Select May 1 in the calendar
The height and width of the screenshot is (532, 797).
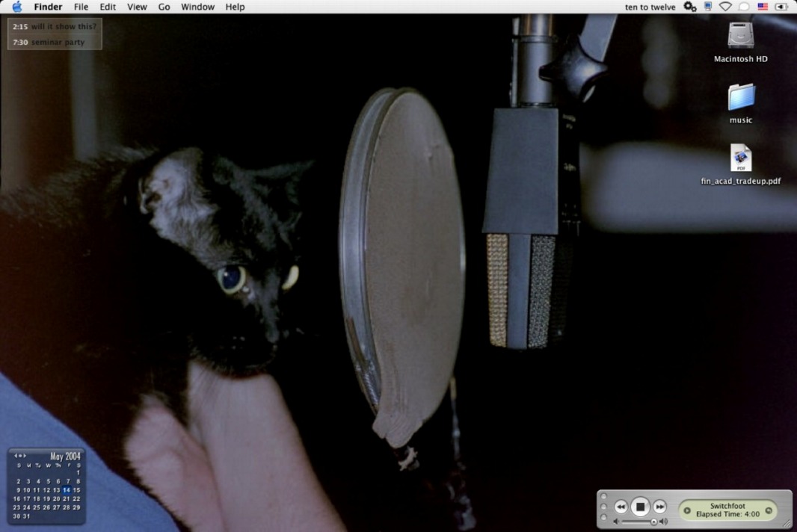tap(79, 472)
